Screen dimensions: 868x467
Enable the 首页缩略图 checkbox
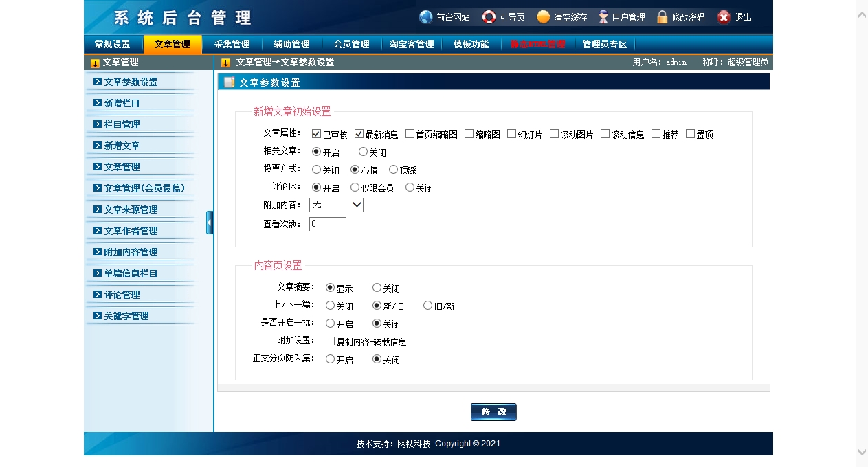click(410, 134)
